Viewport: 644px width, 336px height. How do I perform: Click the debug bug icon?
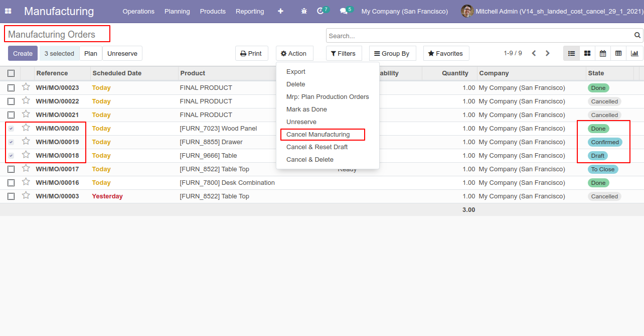(x=304, y=11)
